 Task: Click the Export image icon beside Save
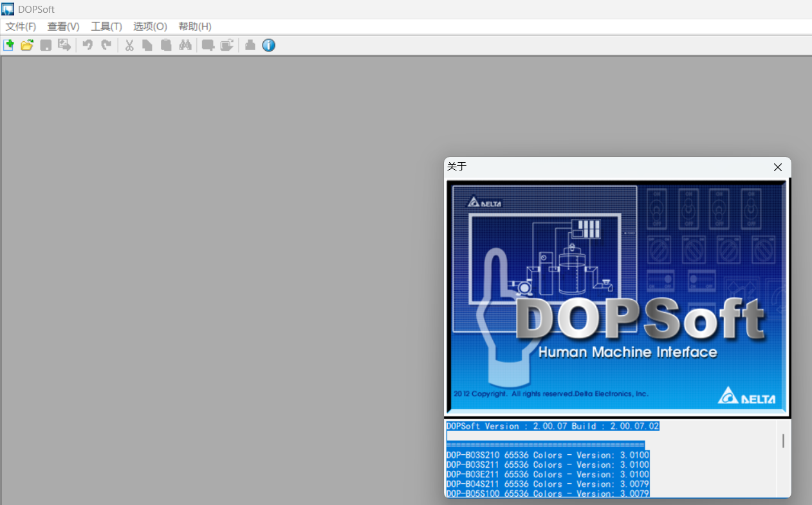coord(64,45)
